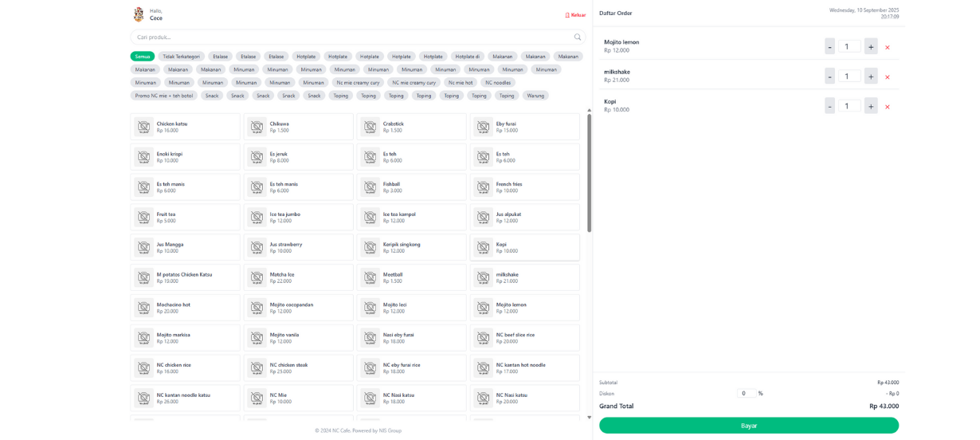Filter by Tidak Terkategori category
980x440 pixels.
[181, 57]
